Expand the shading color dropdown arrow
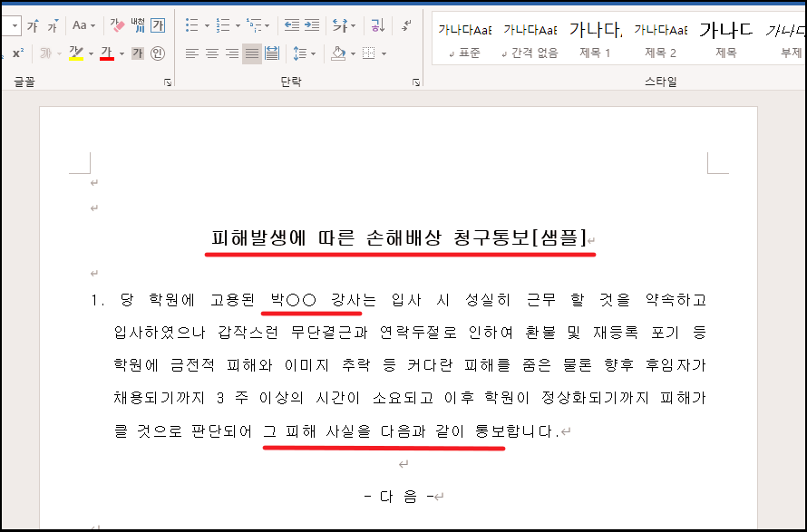Screen dimensions: 807x532 point(353,53)
